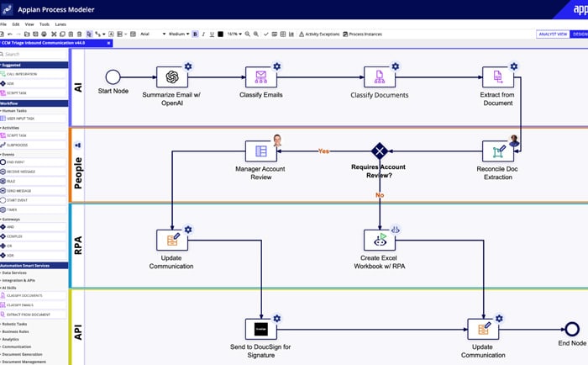The image size is (588, 365).
Task: Open the Medium font size dropdown
Action: (x=179, y=34)
